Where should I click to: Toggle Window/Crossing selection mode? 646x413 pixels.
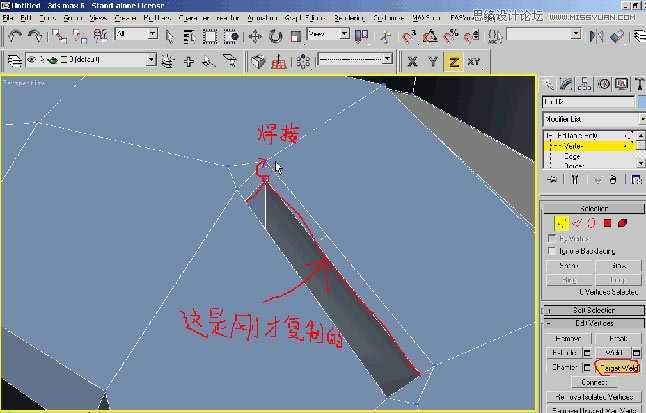point(232,37)
